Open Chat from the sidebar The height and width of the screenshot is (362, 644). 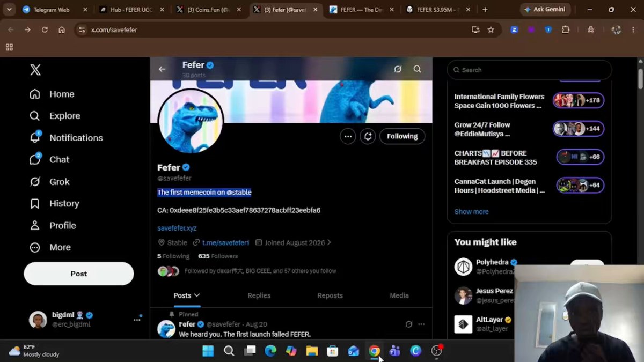(49, 160)
